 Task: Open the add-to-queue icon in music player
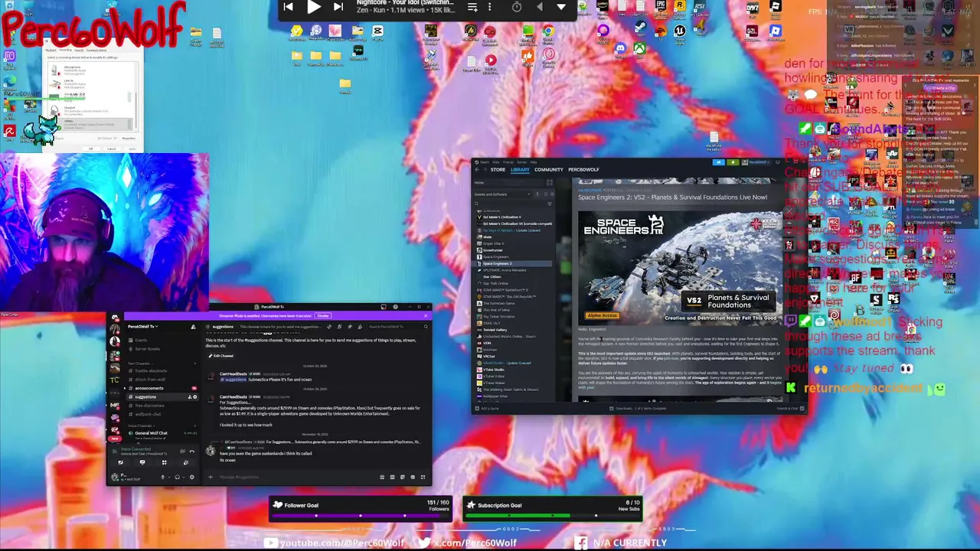(x=472, y=7)
